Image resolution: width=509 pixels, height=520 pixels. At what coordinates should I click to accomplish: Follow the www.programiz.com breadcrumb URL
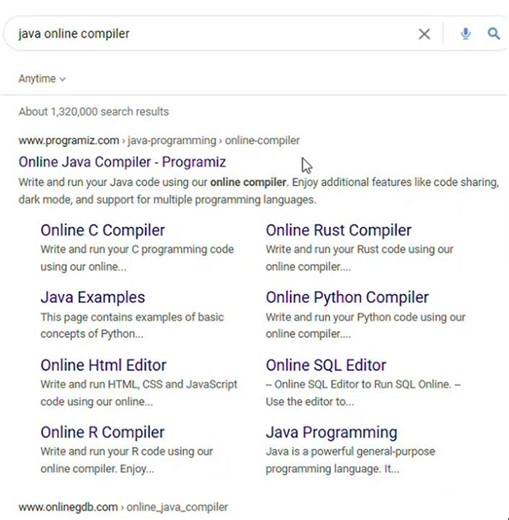tap(159, 140)
